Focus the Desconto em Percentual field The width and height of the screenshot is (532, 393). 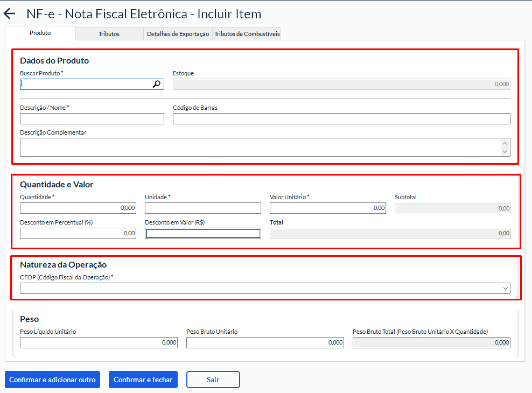click(78, 233)
